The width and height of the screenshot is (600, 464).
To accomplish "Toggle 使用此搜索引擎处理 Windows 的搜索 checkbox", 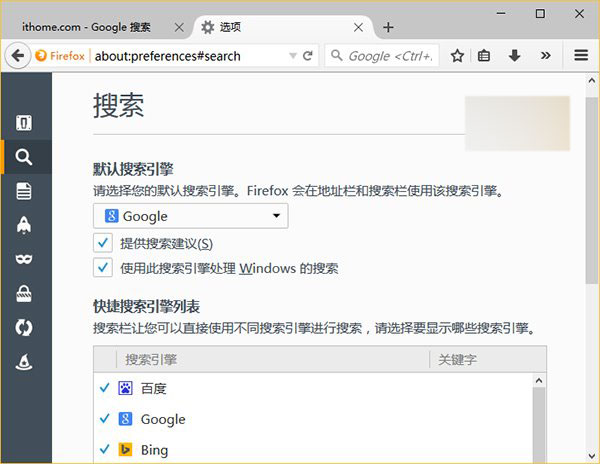I will click(103, 267).
